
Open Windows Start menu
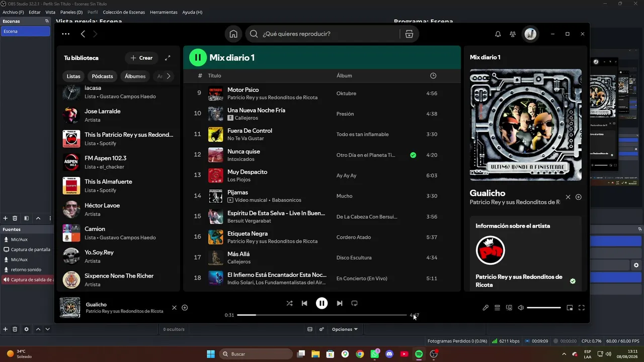click(211, 354)
